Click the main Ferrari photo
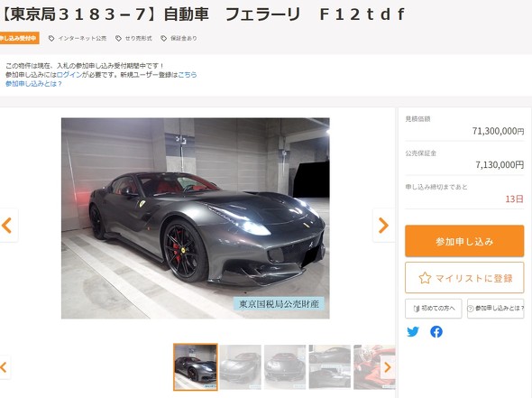 [x=196, y=218]
